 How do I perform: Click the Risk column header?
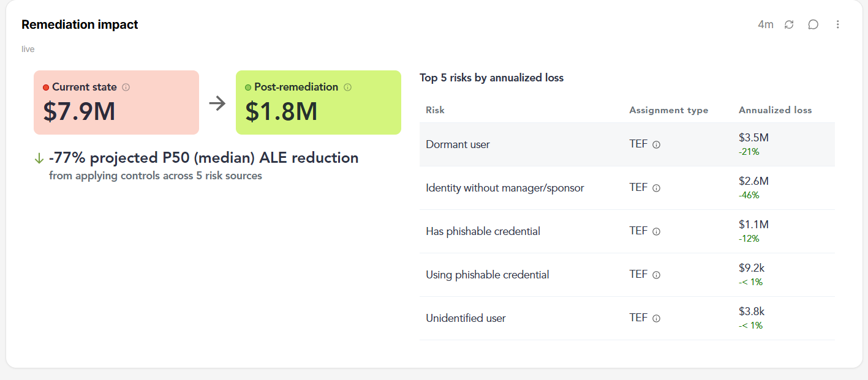(436, 110)
